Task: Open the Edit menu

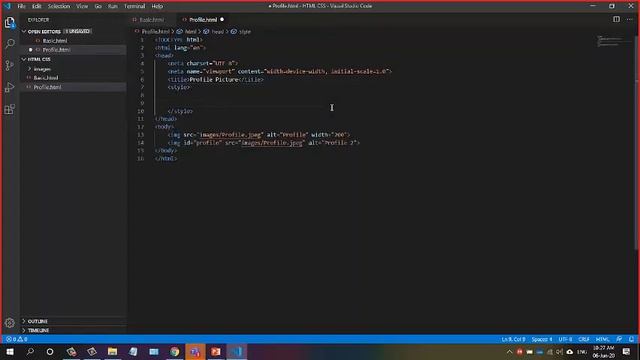Action: point(37,6)
